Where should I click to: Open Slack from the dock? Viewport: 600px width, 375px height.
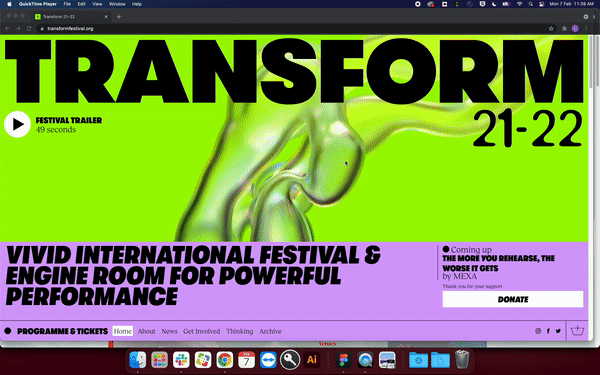181,360
